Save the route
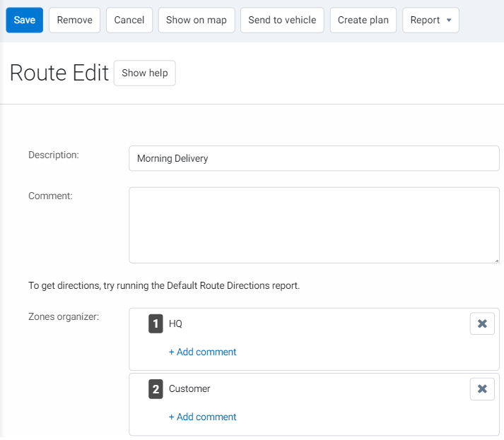This screenshot has width=504, height=440. coord(24,20)
